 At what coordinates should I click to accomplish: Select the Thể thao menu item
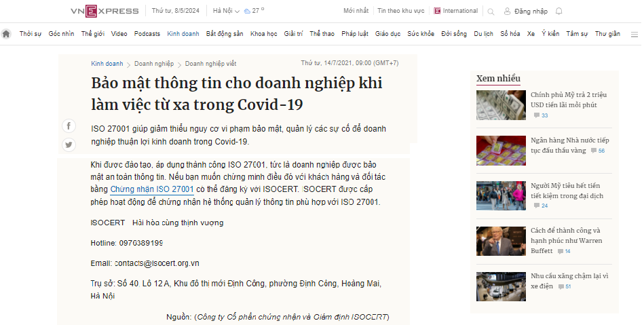(322, 34)
